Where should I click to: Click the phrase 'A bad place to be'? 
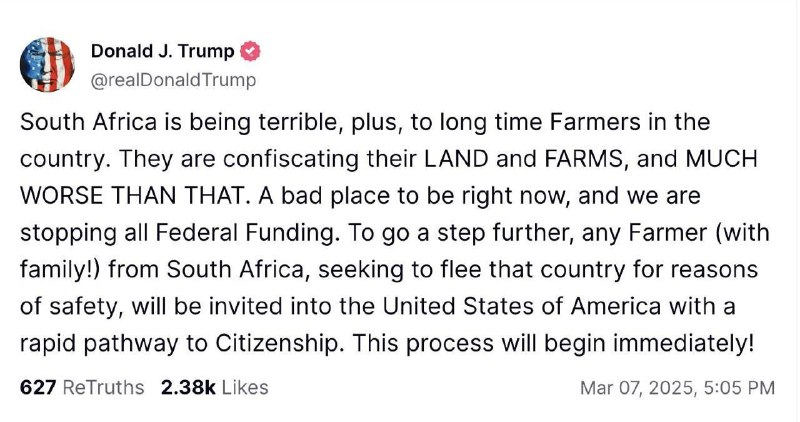(x=357, y=196)
